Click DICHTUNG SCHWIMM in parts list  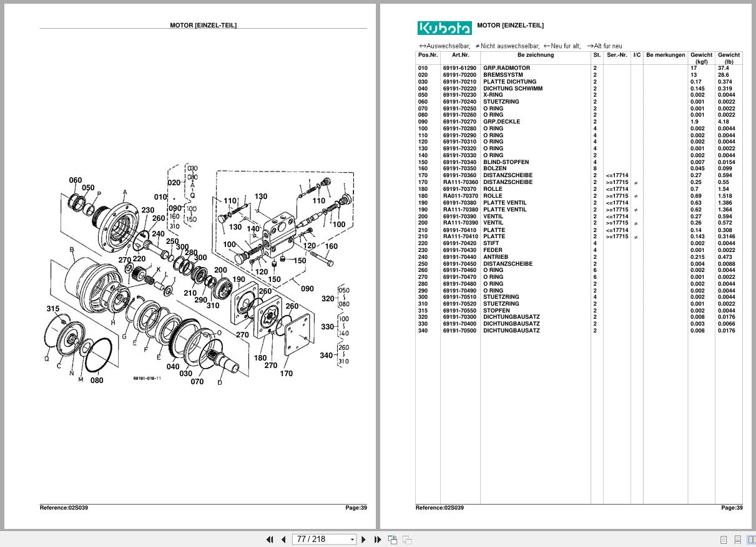513,89
